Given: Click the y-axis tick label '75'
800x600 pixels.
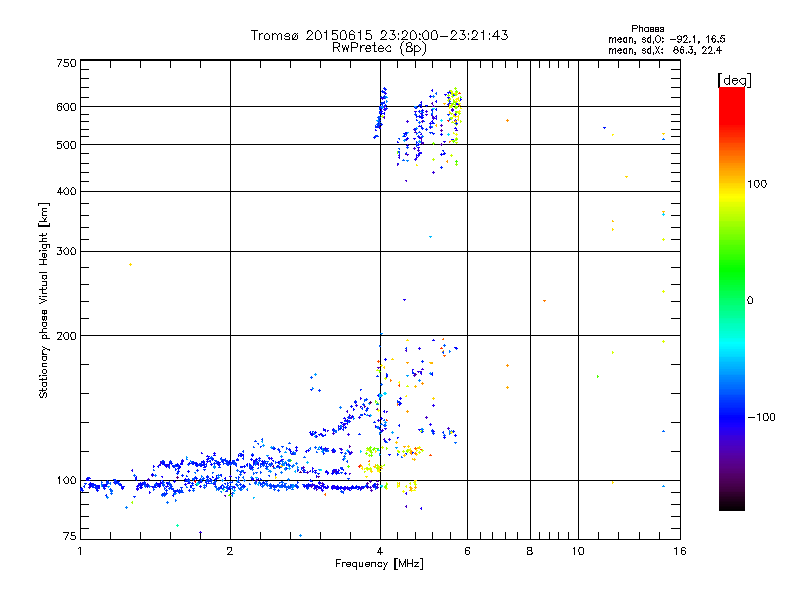Looking at the screenshot, I should [70, 536].
